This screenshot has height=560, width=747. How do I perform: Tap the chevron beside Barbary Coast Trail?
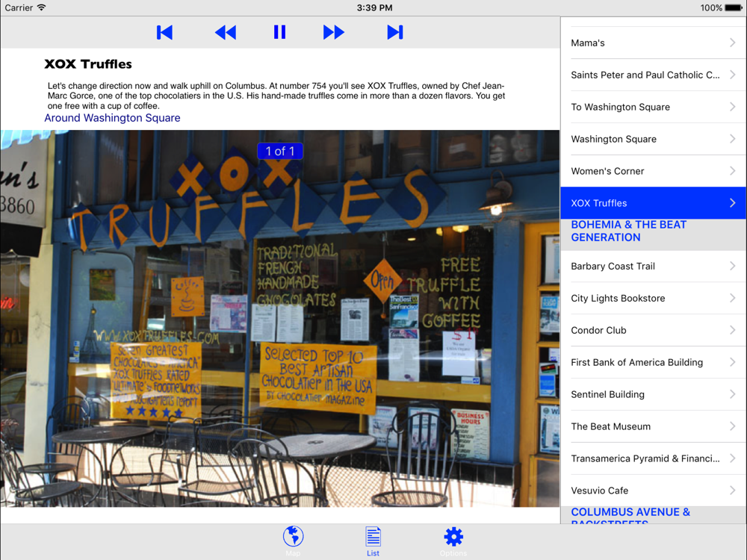733,267
